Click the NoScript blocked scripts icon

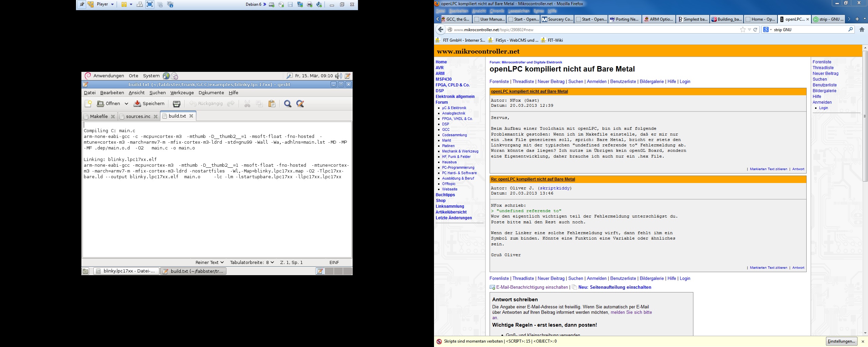pyautogui.click(x=439, y=341)
